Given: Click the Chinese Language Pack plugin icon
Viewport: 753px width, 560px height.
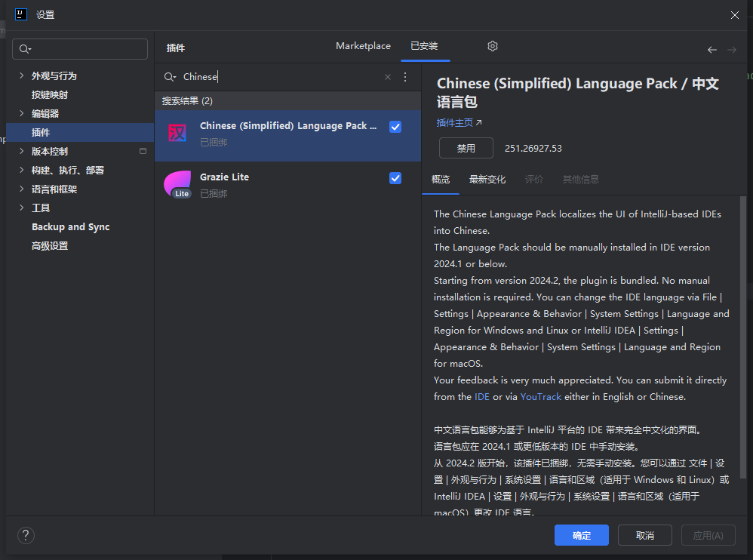Looking at the screenshot, I should point(177,133).
